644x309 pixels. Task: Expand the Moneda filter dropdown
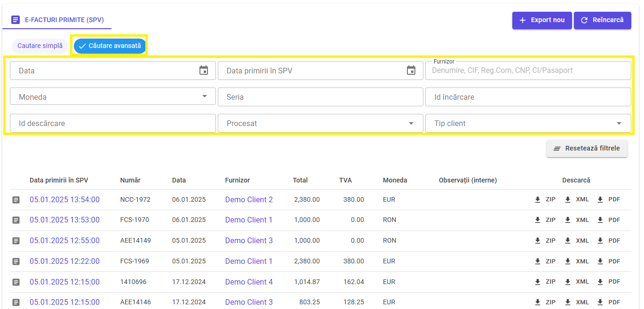point(113,97)
